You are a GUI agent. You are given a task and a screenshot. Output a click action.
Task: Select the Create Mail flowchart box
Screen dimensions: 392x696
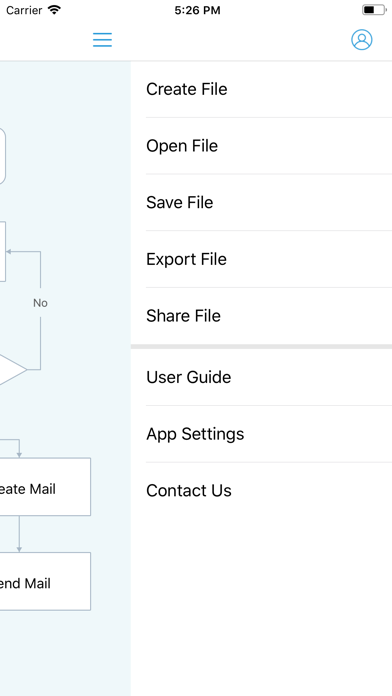point(45,487)
